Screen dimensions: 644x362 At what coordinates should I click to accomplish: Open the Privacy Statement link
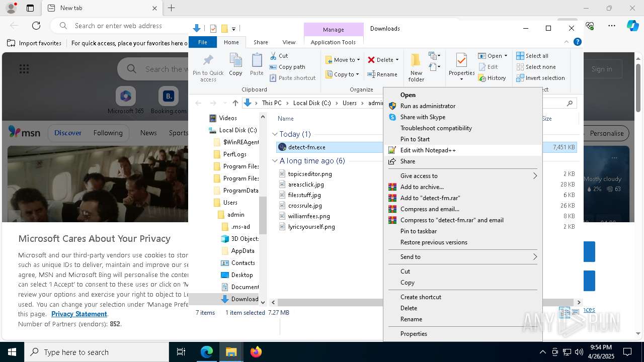79,314
